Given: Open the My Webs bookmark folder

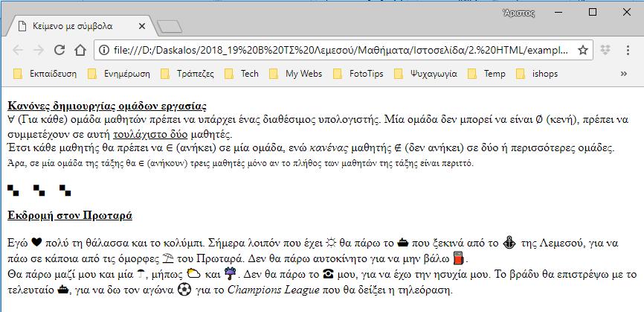Looking at the screenshot, I should tap(296, 74).
